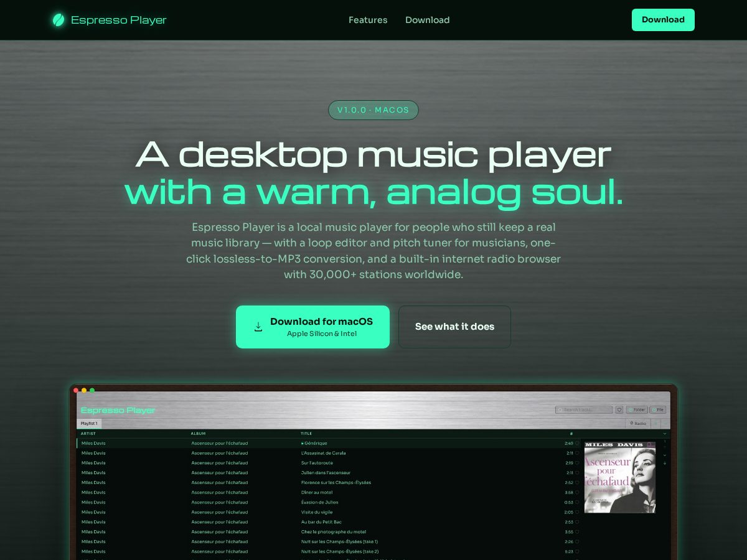Select the Florence sur les Champs-Élysées track title

point(336,483)
